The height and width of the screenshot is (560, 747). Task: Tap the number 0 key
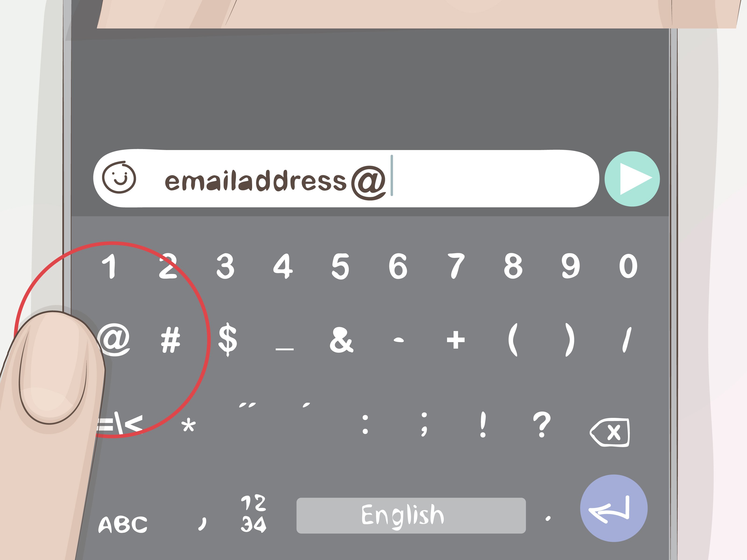tap(628, 266)
